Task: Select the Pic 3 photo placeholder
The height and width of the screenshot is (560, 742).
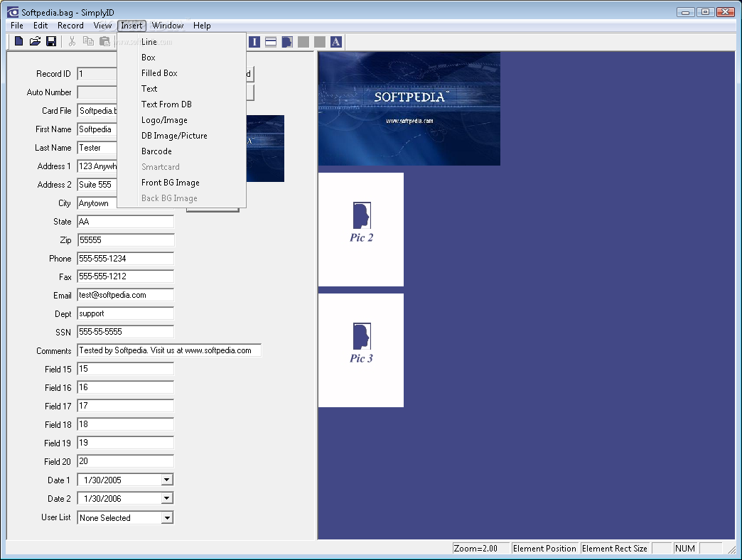Action: pos(361,350)
